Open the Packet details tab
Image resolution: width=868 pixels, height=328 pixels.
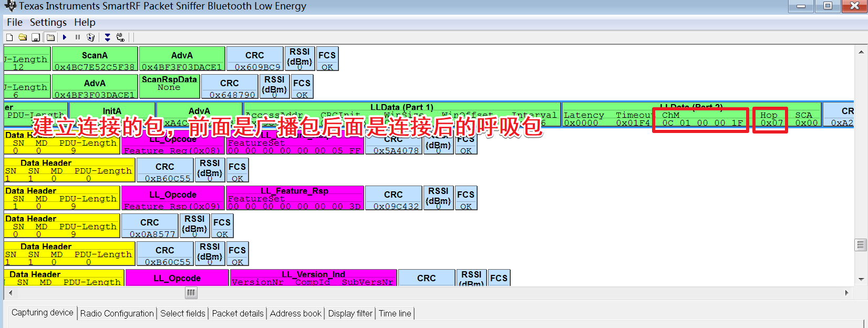coord(238,313)
